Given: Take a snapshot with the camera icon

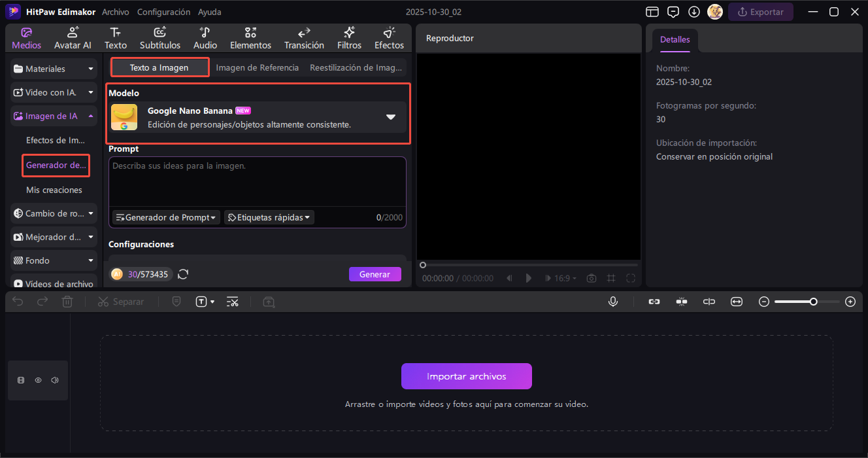Looking at the screenshot, I should coord(591,278).
